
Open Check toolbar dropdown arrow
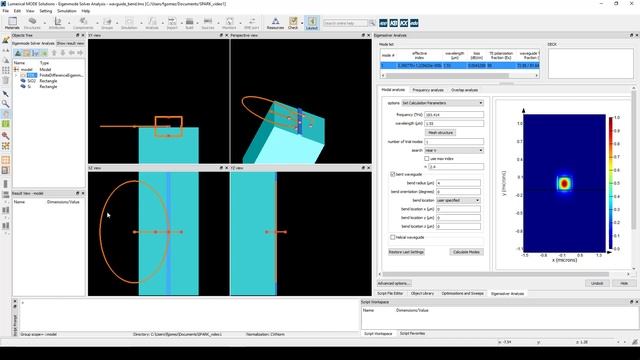(302, 23)
